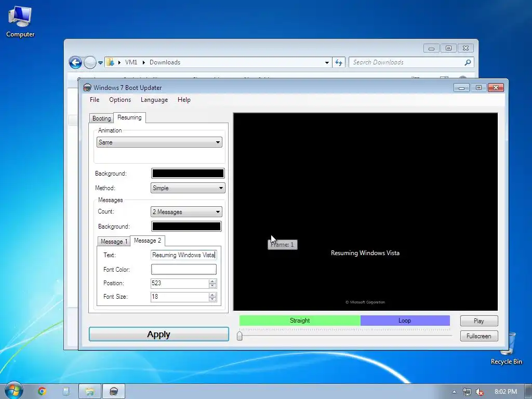Open the Help menu
This screenshot has width=532, height=399.
[x=184, y=100]
